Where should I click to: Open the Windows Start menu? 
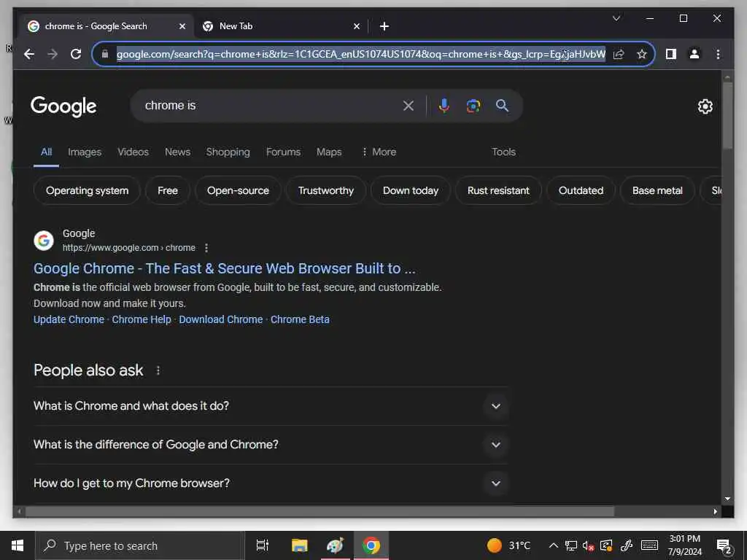pyautogui.click(x=18, y=545)
